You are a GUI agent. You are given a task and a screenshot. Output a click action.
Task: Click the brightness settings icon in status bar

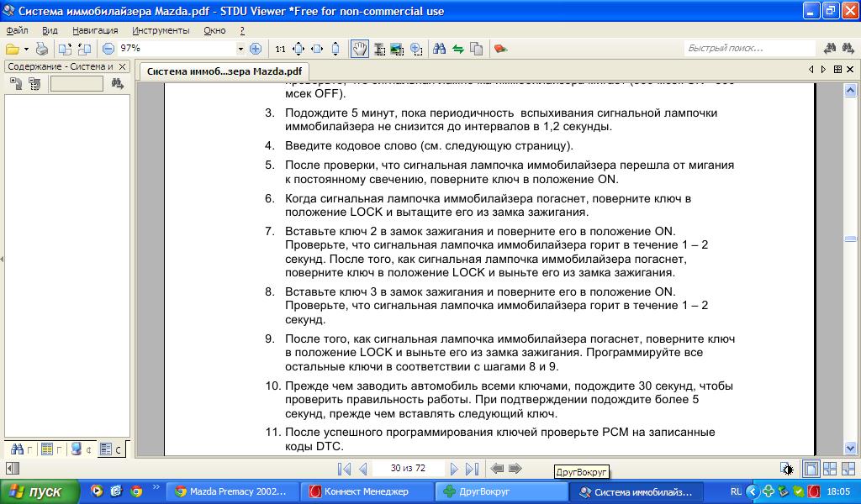(x=787, y=469)
